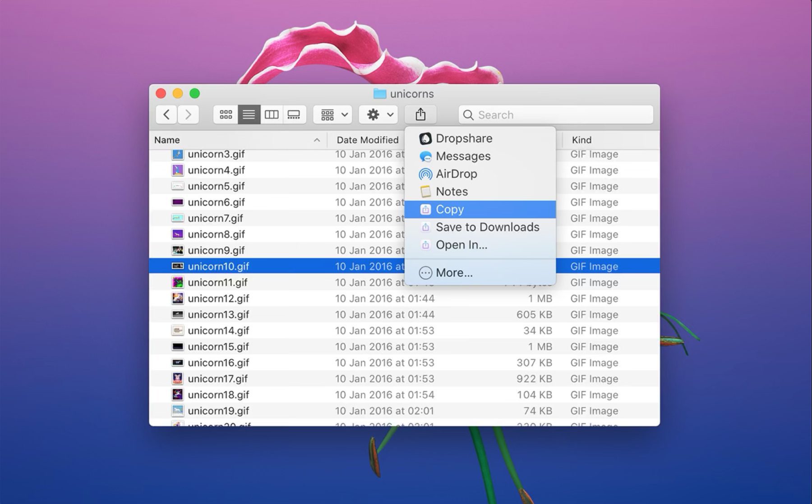Sort by the Kind column header
This screenshot has width=812, height=504.
coord(582,140)
